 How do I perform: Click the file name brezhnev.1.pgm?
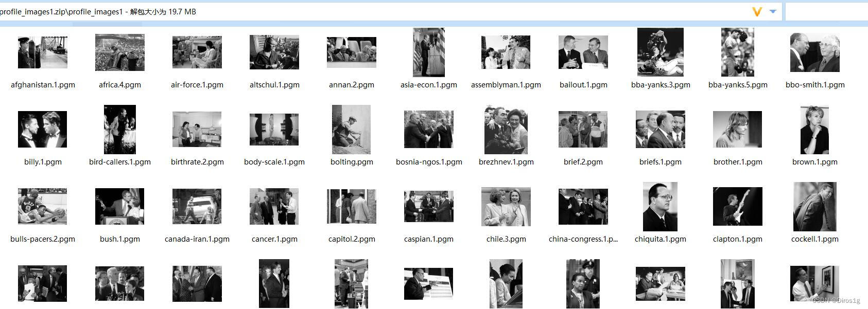pos(506,162)
